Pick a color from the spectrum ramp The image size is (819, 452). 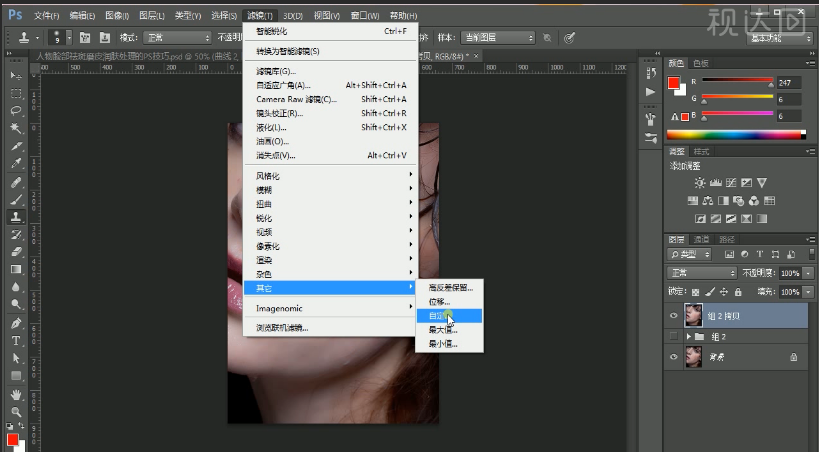[736, 135]
